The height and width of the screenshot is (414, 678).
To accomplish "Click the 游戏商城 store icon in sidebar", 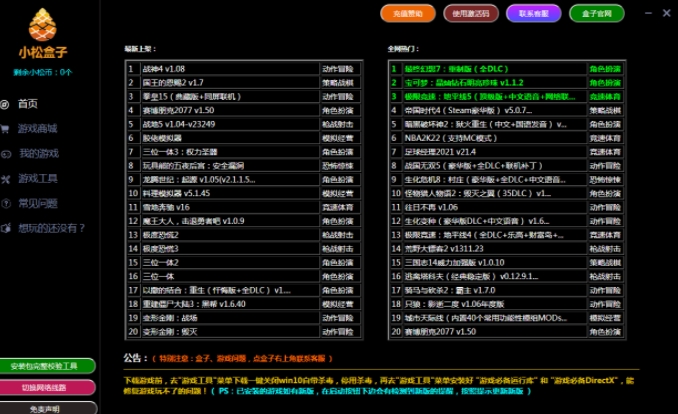I will coord(7,128).
